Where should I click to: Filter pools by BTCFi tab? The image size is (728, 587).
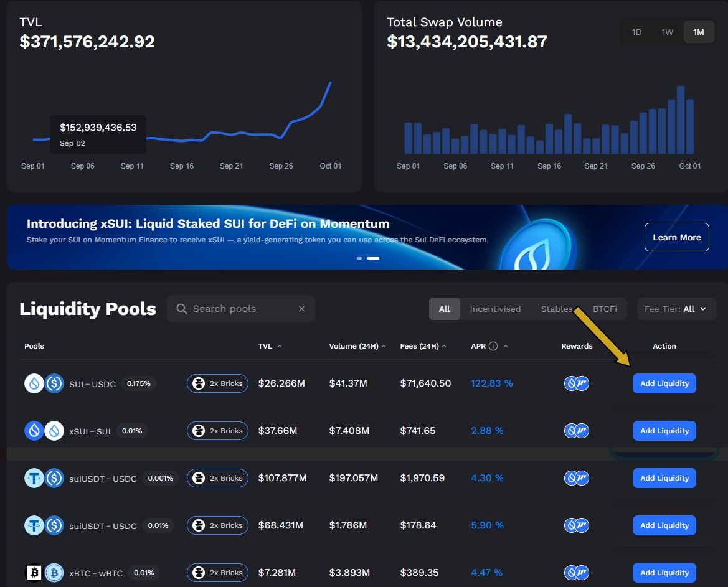[x=605, y=309]
